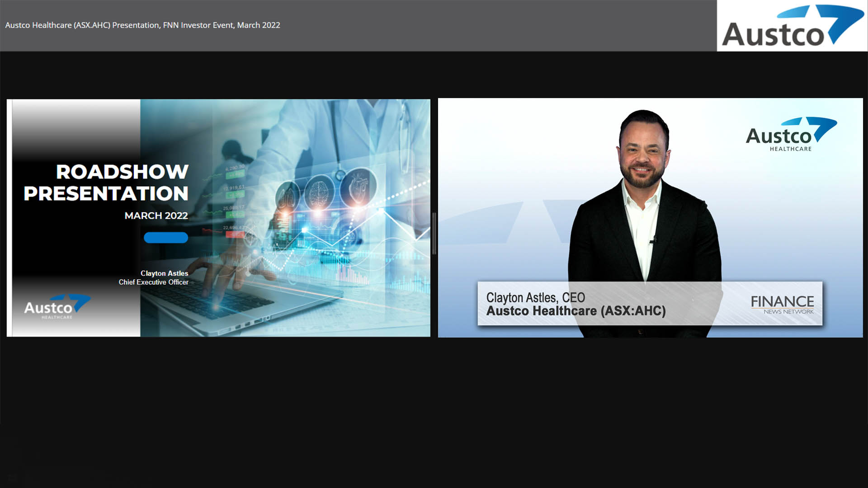
Task: Click the Clayton Astles, CEO name caption
Action: [x=535, y=298]
